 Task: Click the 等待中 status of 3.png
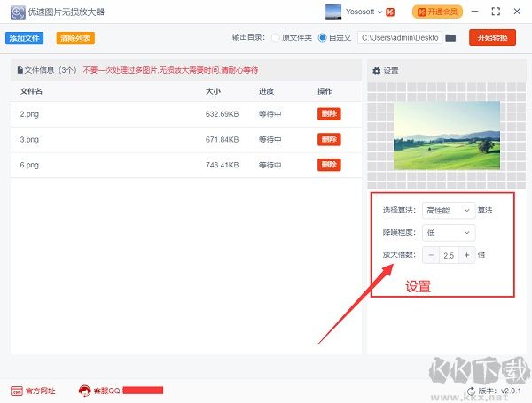[270, 140]
